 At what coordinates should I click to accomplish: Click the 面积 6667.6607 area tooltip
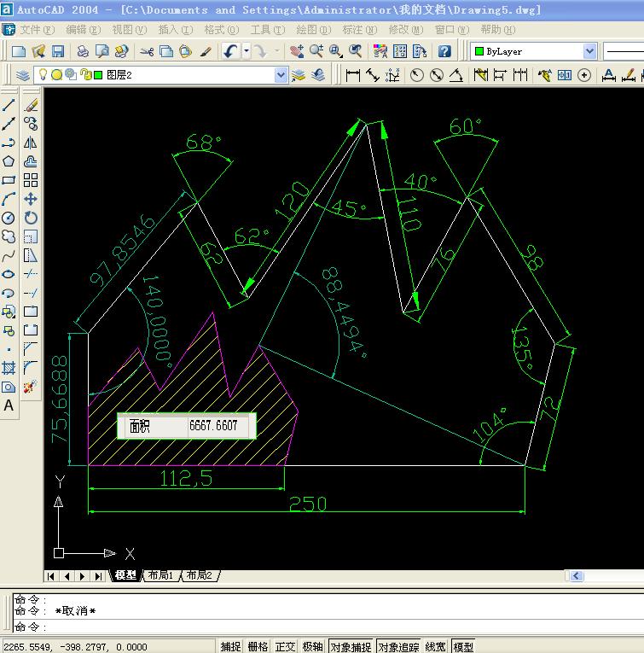click(x=187, y=426)
